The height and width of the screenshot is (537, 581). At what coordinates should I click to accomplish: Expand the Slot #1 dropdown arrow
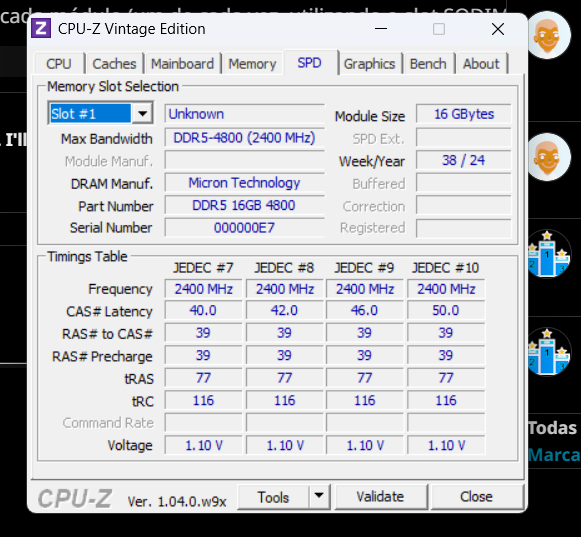[x=142, y=113]
